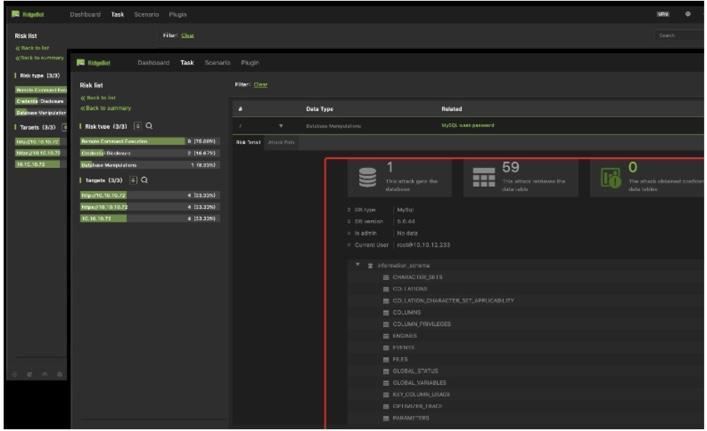Viewport: 707px width, 431px height.
Task: Click table icon beside GLOBAL_STATUS
Action: click(386, 371)
